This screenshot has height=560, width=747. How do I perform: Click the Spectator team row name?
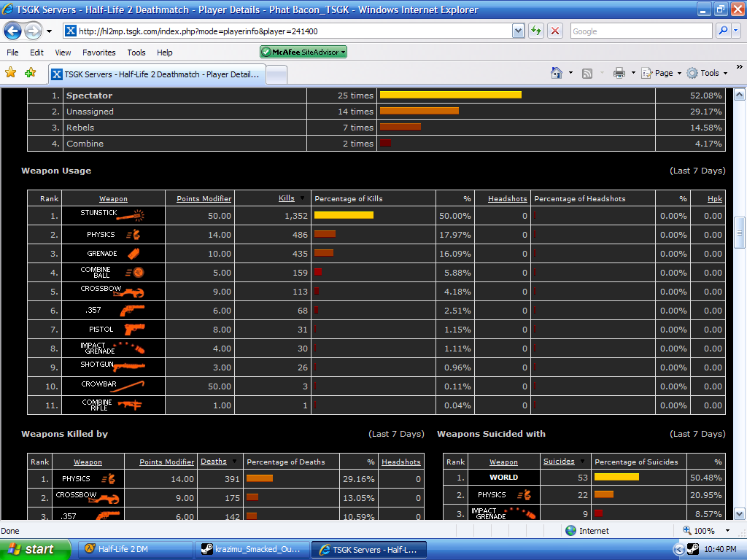coord(89,96)
